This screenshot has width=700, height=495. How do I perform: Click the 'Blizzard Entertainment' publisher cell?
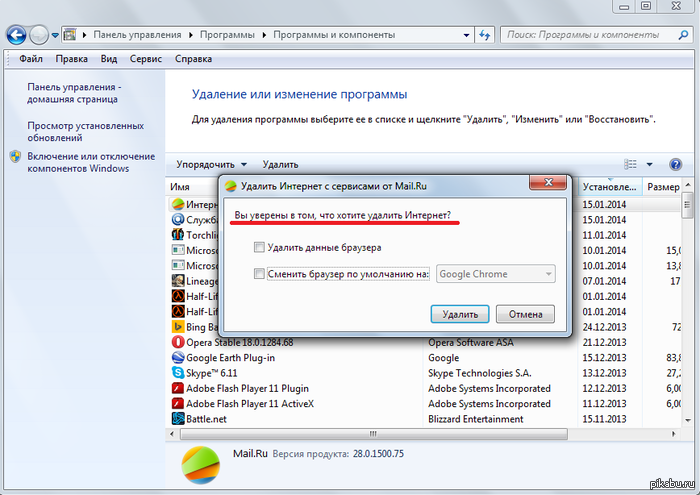(475, 419)
